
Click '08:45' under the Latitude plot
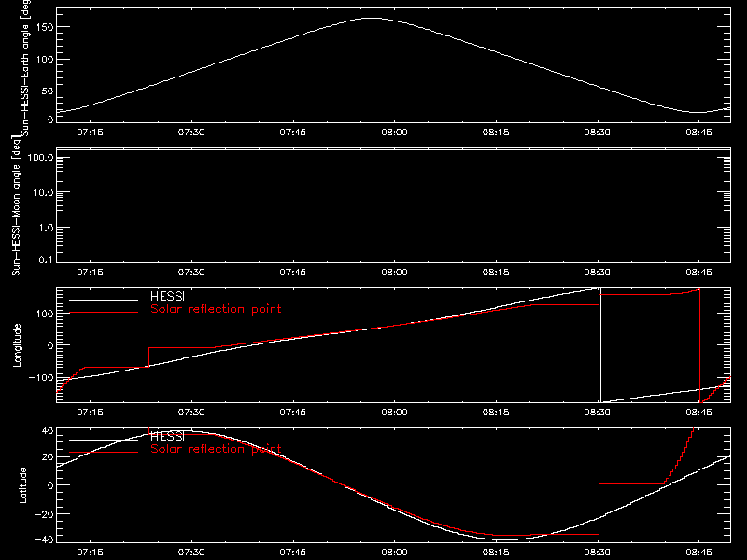tap(698, 553)
